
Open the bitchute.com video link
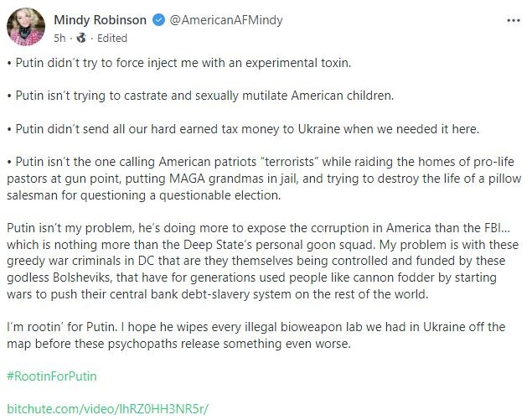point(107,409)
